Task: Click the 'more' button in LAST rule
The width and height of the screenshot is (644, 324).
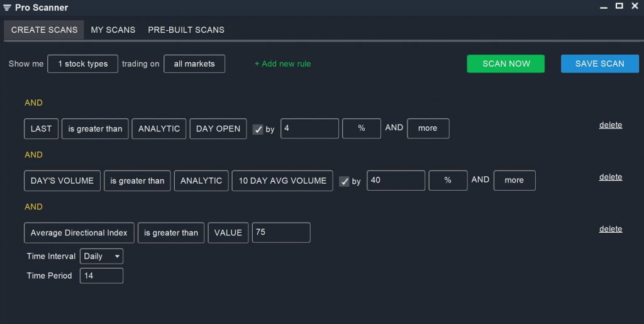Action: pyautogui.click(x=428, y=128)
